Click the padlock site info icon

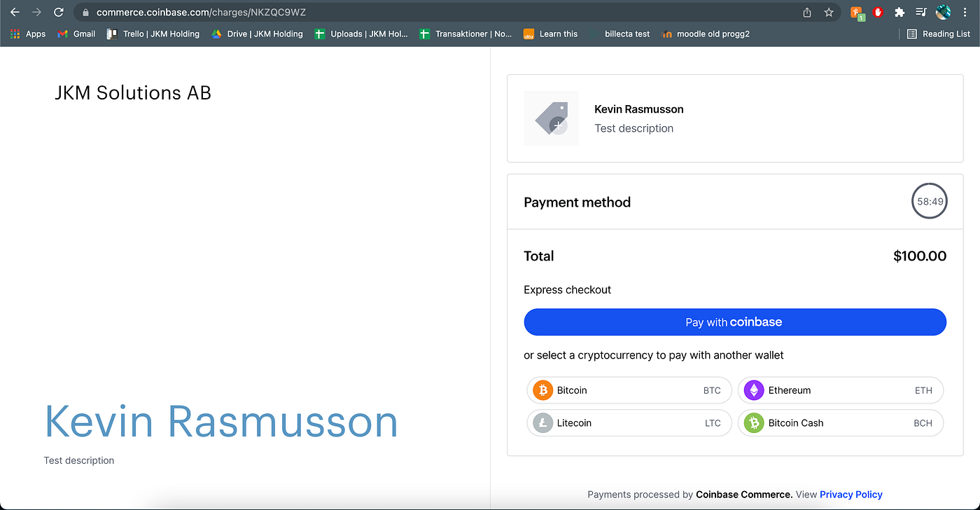point(85,13)
